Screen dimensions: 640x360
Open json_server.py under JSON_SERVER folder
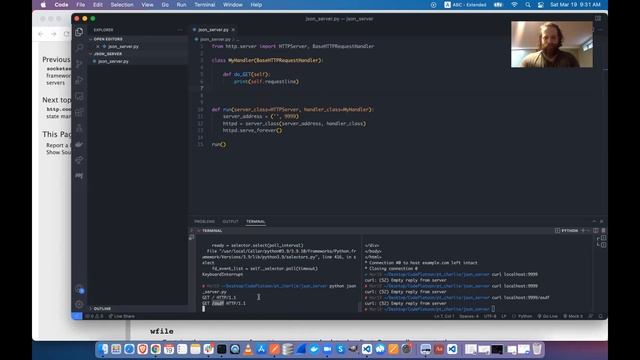[113, 61]
